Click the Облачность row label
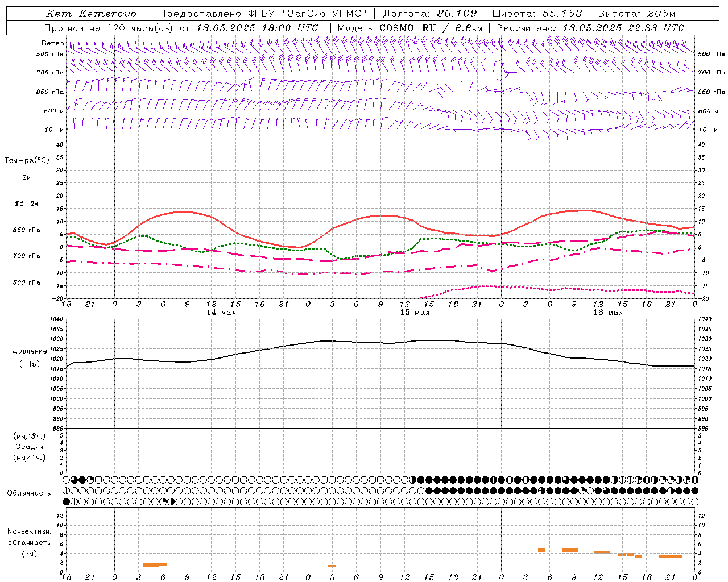The height and width of the screenshot is (582, 728). (29, 493)
